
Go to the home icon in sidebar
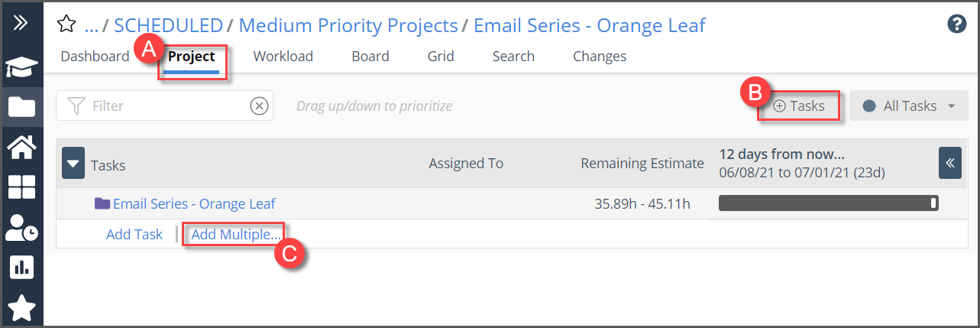click(21, 147)
